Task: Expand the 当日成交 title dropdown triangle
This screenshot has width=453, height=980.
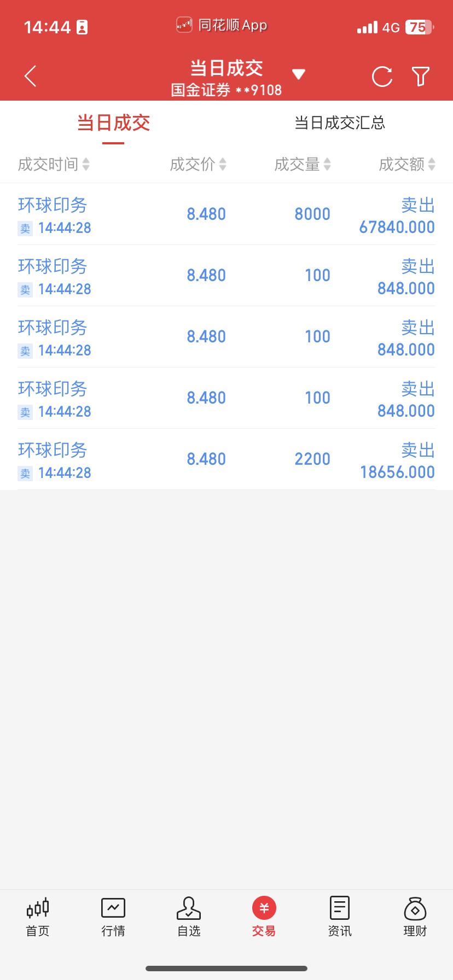Action: (299, 74)
